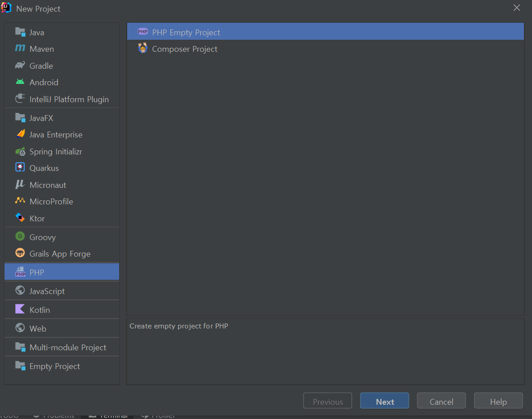Select the Java folder icon

tap(21, 32)
